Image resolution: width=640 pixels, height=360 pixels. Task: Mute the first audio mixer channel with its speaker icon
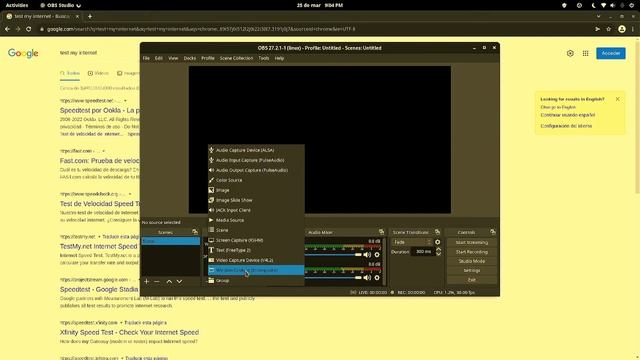tap(367, 255)
